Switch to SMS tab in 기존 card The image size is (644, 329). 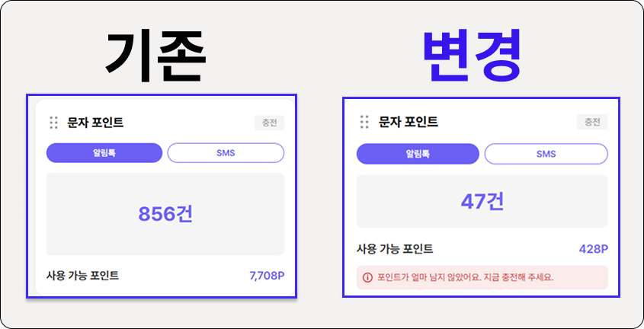coord(226,153)
